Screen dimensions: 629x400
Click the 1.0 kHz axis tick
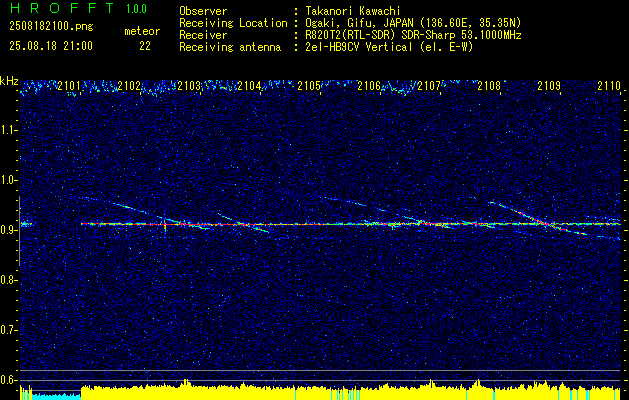pos(8,180)
